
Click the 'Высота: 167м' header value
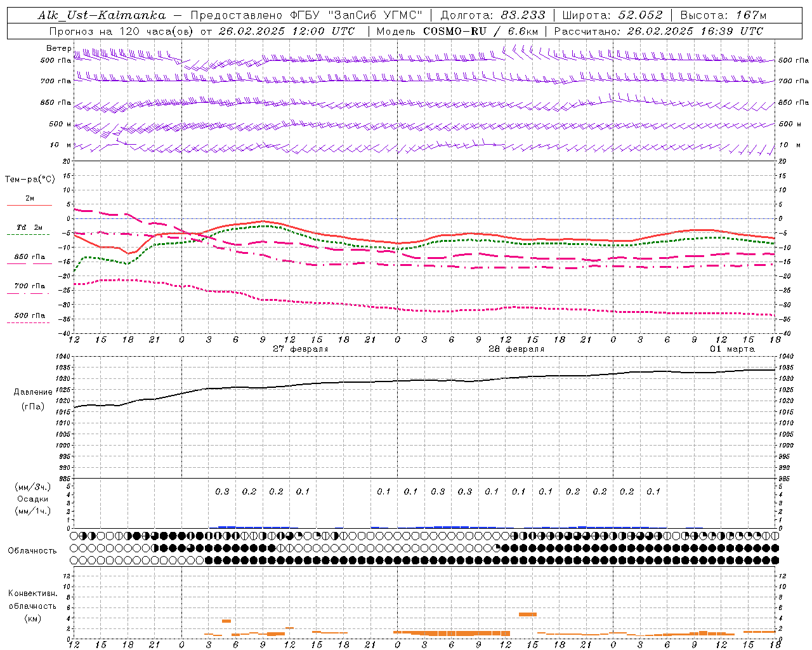pyautogui.click(x=723, y=15)
